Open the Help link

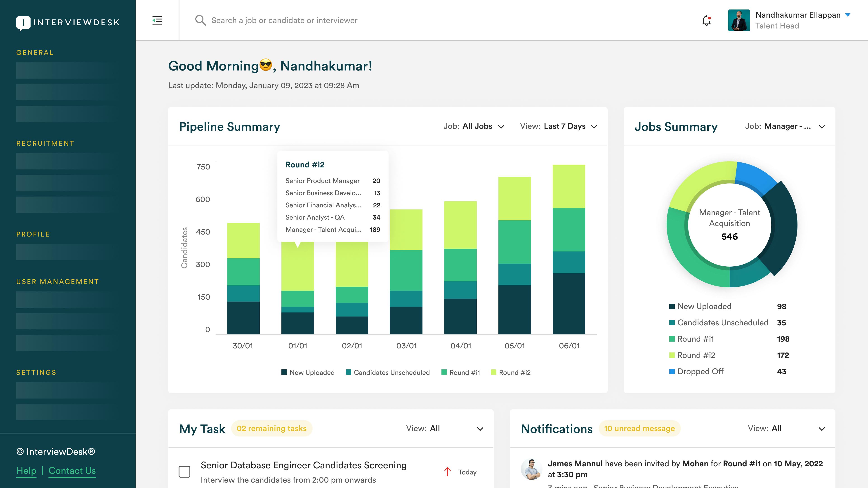pos(27,470)
